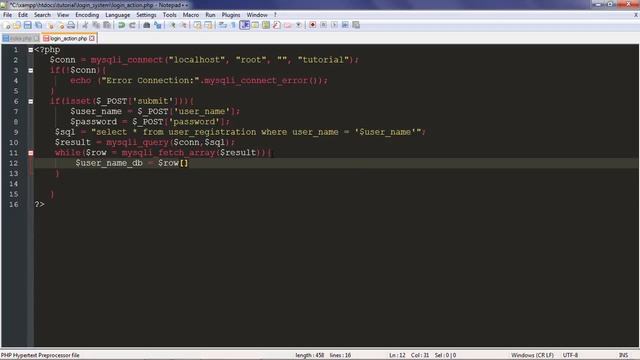Image resolution: width=640 pixels, height=360 pixels.
Task: Open the Encoding menu
Action: (87, 15)
